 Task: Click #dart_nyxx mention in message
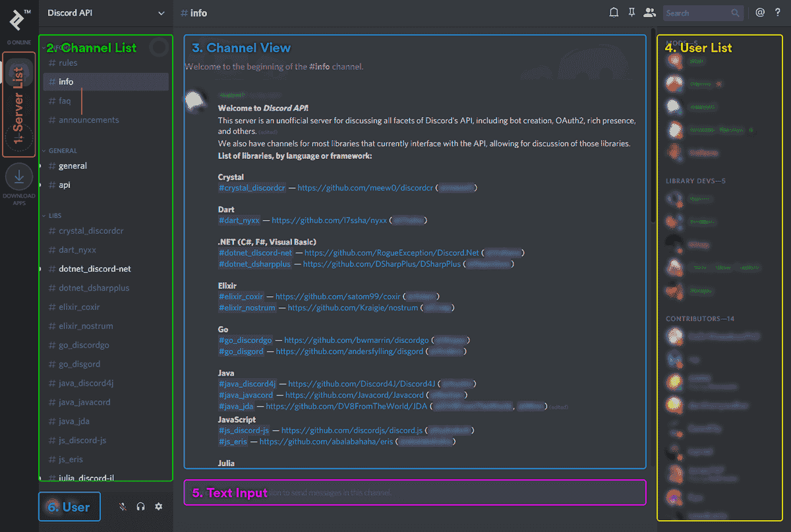239,220
